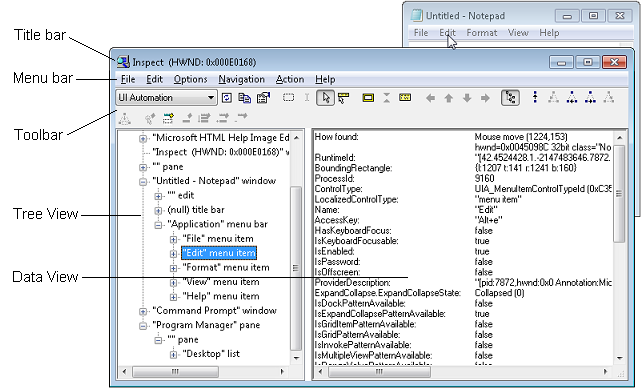This screenshot has width=642, height=390.
Task: Click the next sibling right-arrow triangle icon
Action: pos(590,97)
